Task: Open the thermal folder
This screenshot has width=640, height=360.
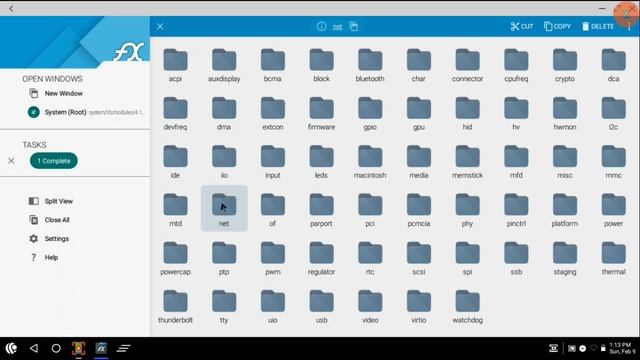Action: coord(613,258)
